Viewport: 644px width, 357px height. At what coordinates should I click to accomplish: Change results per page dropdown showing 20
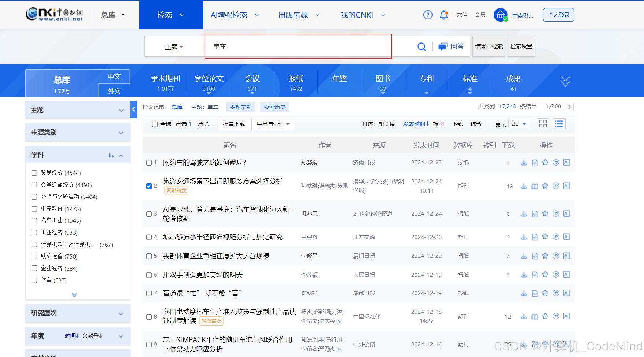click(519, 124)
